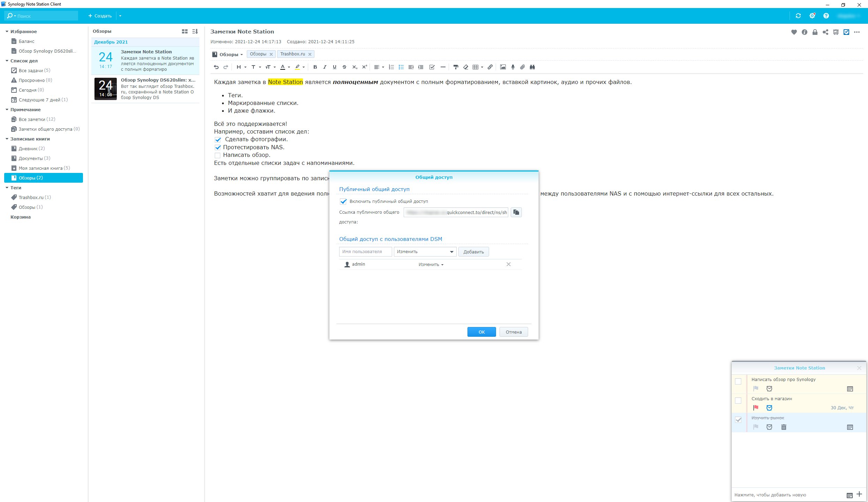The height and width of the screenshot is (502, 868).
Task: Add a new task with plus icon
Action: [859, 494]
